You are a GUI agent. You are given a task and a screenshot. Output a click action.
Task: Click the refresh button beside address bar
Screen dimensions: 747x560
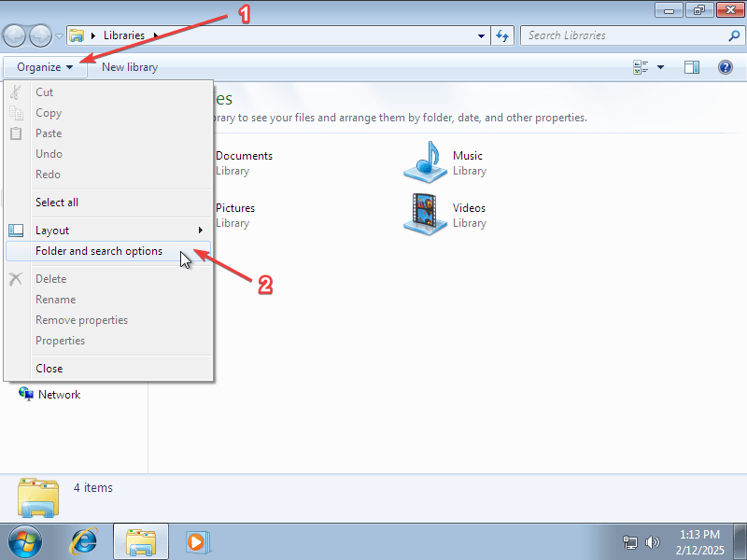pyautogui.click(x=502, y=35)
